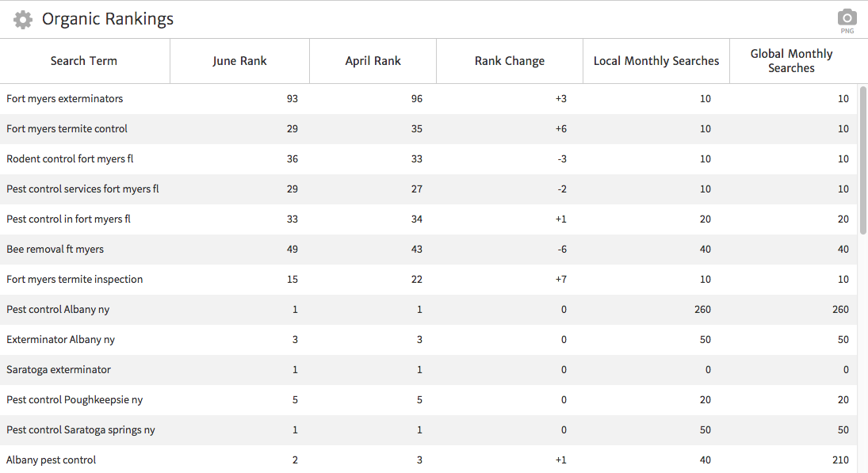Select the Pest control Poughkeepsie ny row
868x473 pixels.
pyautogui.click(x=75, y=400)
